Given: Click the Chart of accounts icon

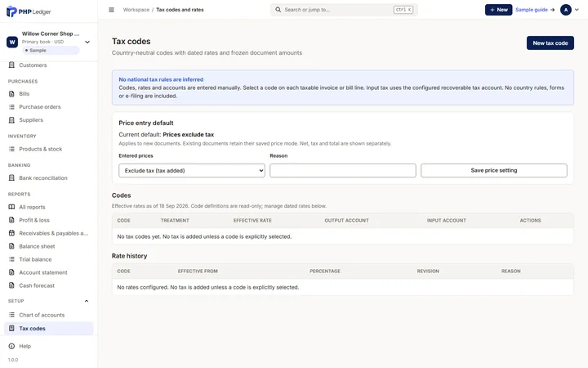Looking at the screenshot, I should point(11,315).
